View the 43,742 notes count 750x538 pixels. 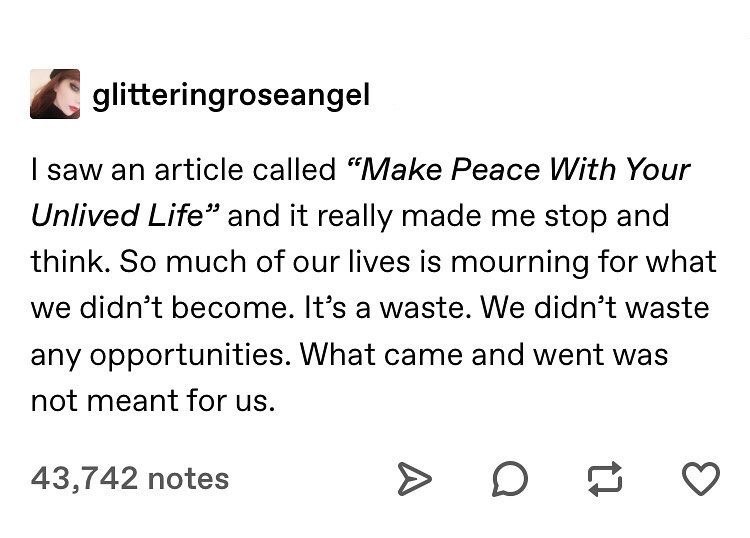tap(130, 478)
